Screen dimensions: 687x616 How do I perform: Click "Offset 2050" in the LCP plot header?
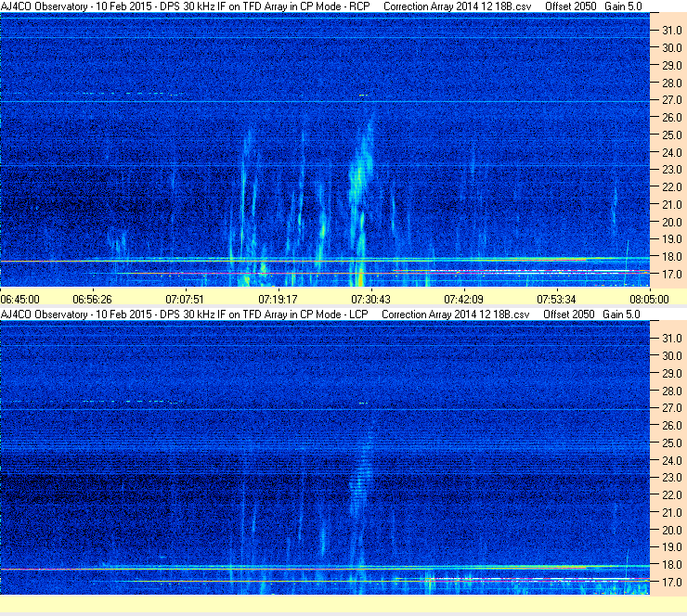pos(569,314)
